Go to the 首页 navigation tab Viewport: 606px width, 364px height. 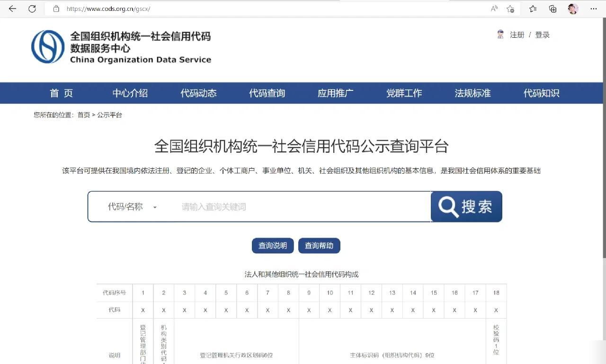tap(62, 93)
